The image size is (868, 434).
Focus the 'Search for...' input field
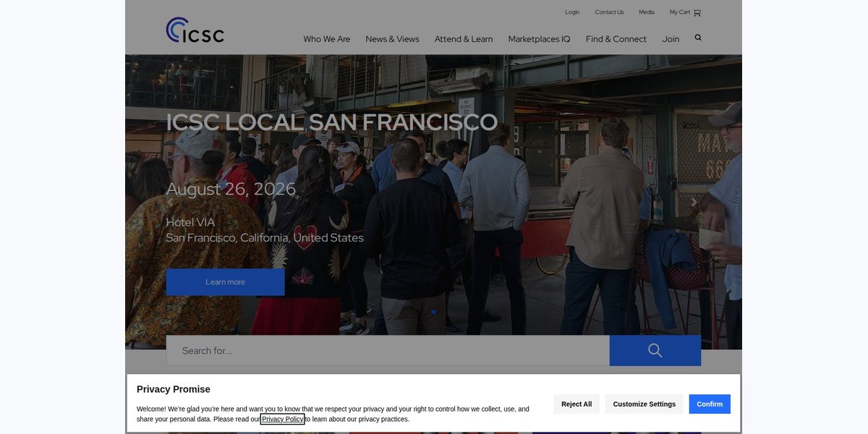pos(388,350)
